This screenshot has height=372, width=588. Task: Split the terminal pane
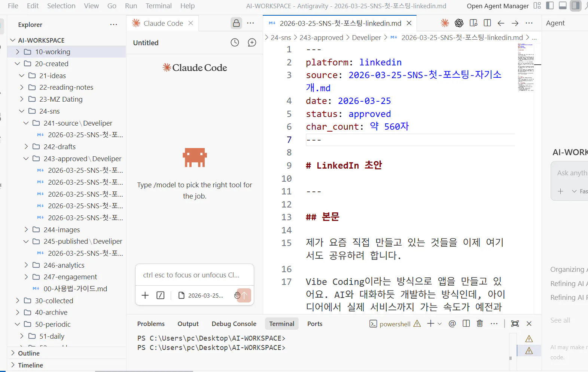click(x=466, y=324)
